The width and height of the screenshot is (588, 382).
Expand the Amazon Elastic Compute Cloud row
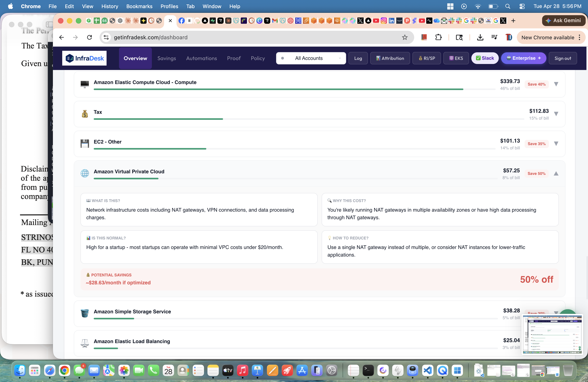[x=556, y=84]
